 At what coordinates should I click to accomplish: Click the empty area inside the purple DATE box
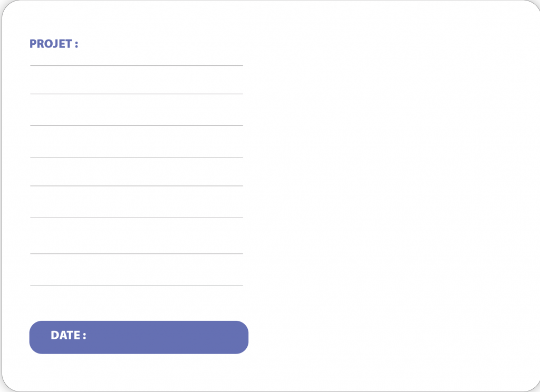coord(169,337)
